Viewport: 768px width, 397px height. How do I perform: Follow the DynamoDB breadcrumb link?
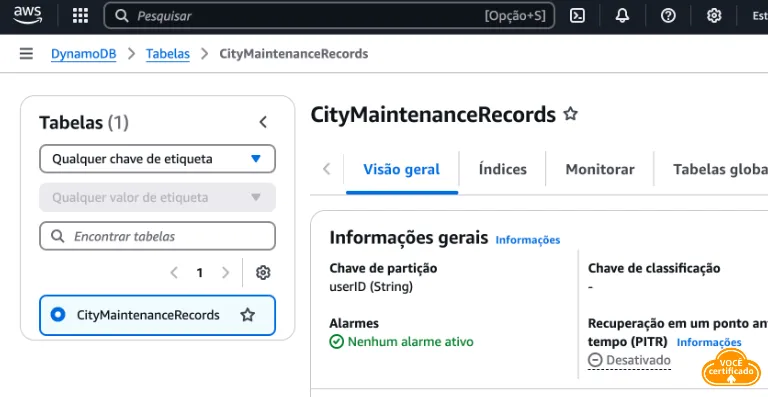84,54
